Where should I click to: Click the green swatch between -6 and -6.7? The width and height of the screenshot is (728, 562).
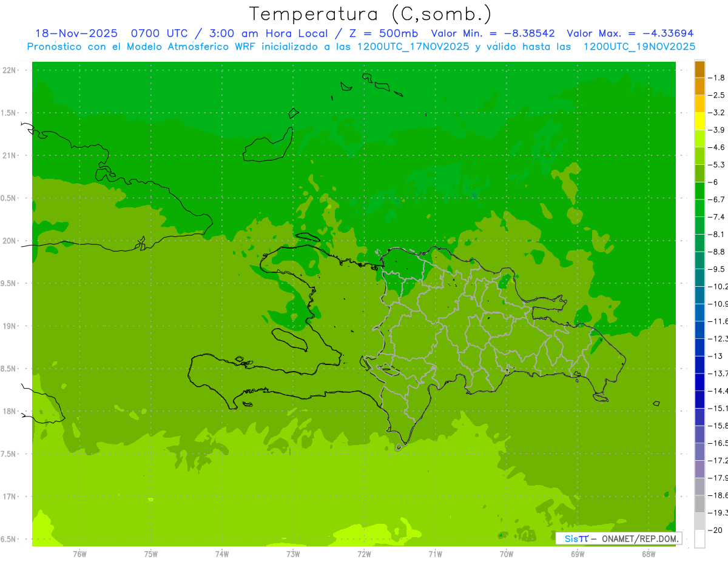(699, 191)
